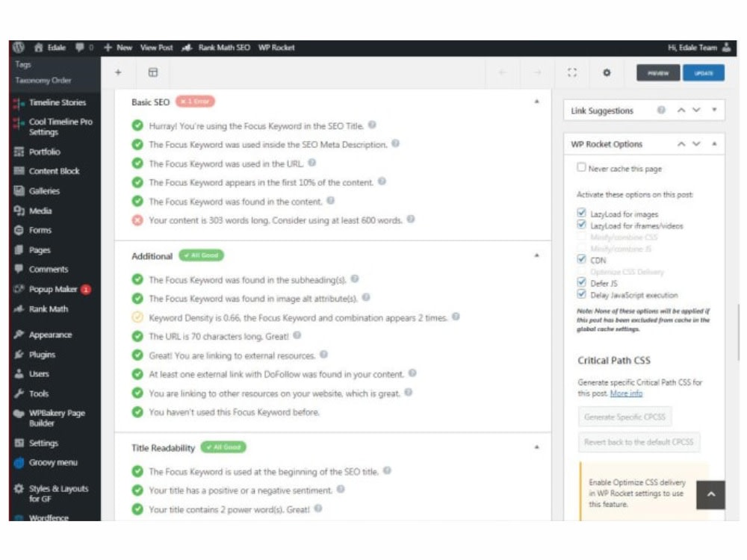The height and width of the screenshot is (560, 747).
Task: Click the Additional All Good badge
Action: (201, 255)
